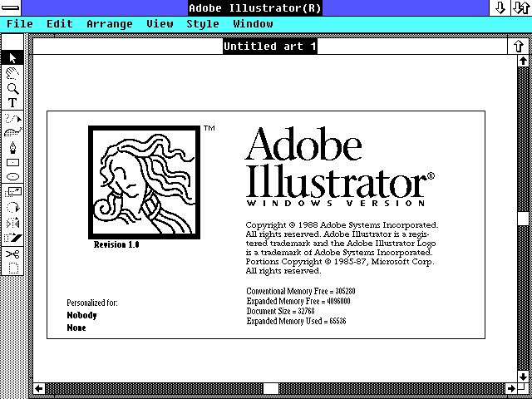532x399 pixels.
Task: Maximize the Untitled art 1 document window
Action: click(x=518, y=47)
